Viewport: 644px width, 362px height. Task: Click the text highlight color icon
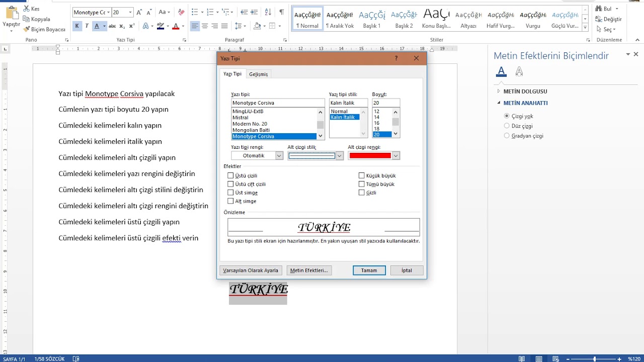pos(161,26)
